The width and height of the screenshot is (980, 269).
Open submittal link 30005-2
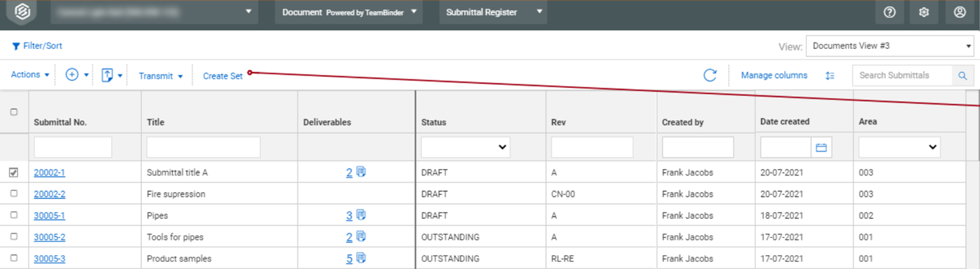(50, 237)
